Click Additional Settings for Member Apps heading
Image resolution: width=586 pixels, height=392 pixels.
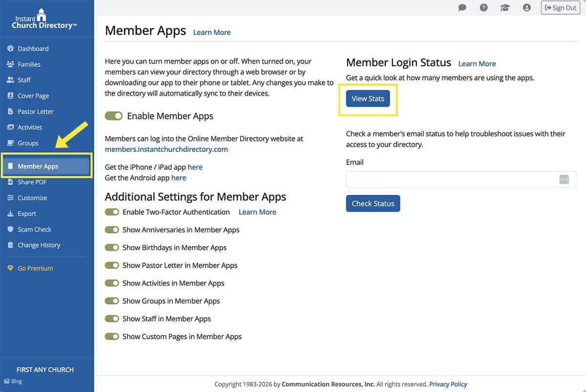click(x=195, y=197)
